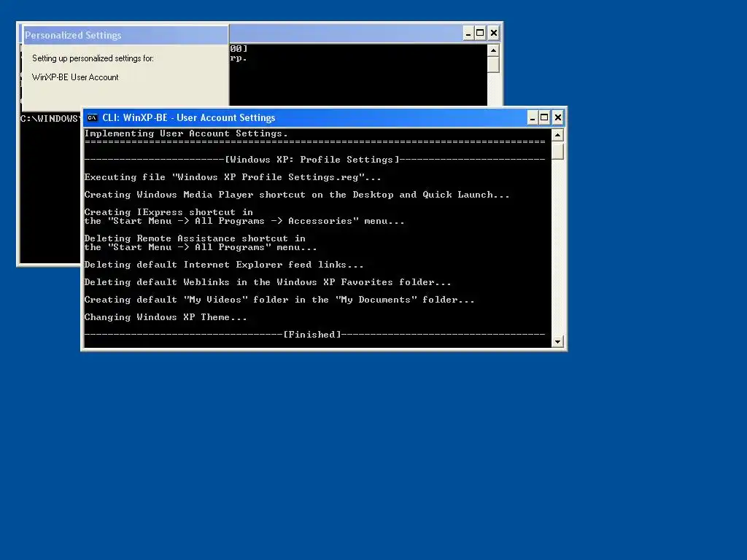This screenshot has height=560, width=747.
Task: Click scroll-up arrow in CLI window scrollbar
Action: coord(557,135)
